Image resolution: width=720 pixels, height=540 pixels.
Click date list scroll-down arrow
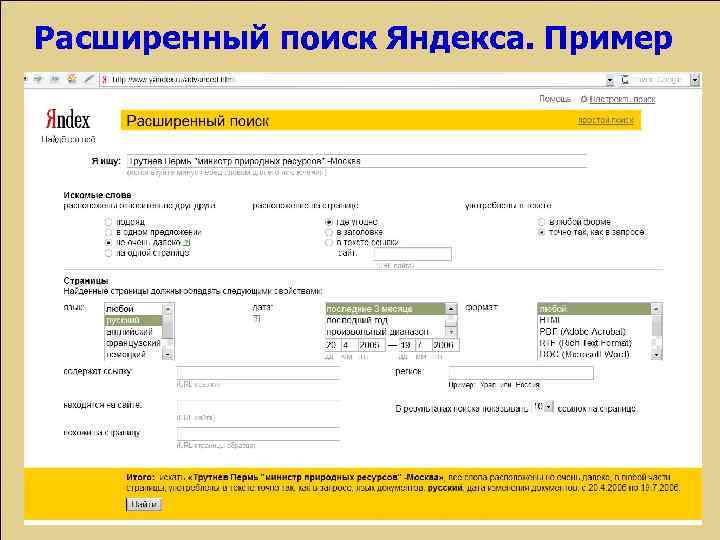[451, 331]
